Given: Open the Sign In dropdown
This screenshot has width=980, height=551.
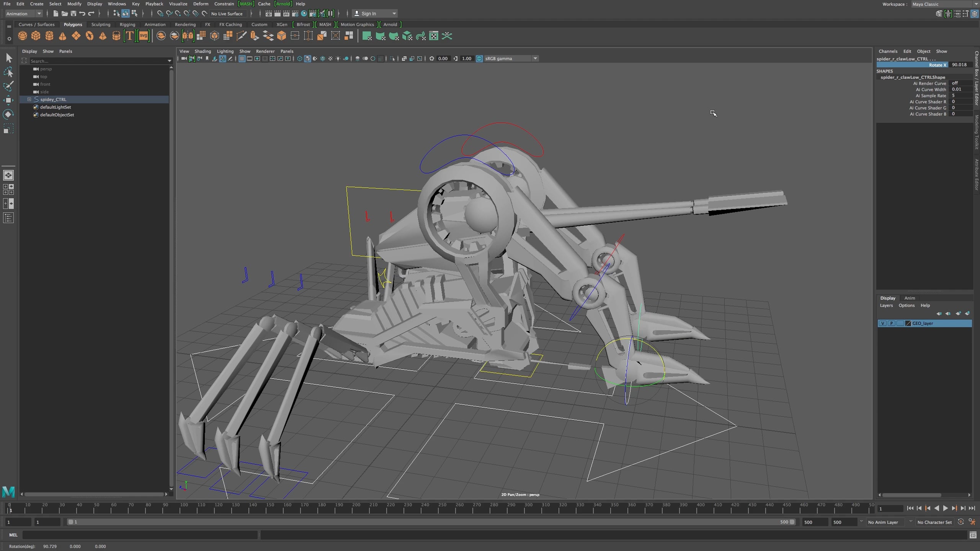Looking at the screenshot, I should coord(375,13).
